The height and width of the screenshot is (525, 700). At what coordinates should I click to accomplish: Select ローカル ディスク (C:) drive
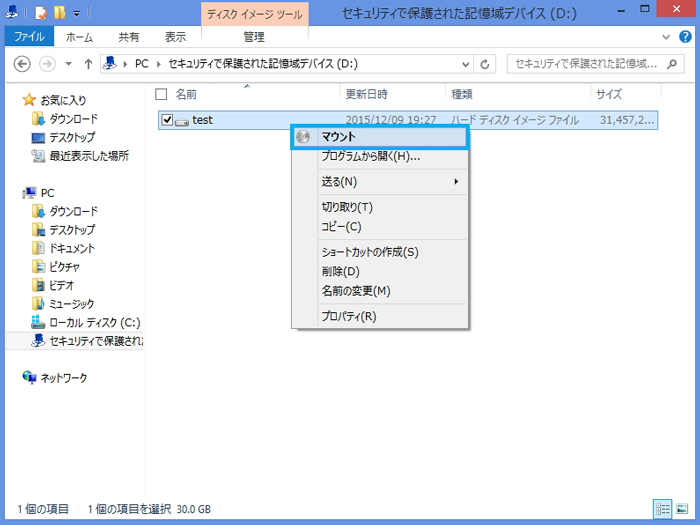point(95,323)
